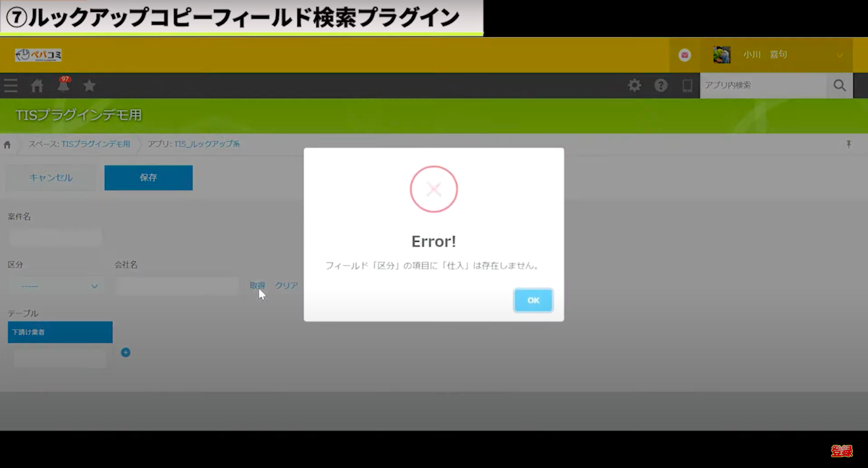Expand the 区分 dropdown

(x=56, y=286)
